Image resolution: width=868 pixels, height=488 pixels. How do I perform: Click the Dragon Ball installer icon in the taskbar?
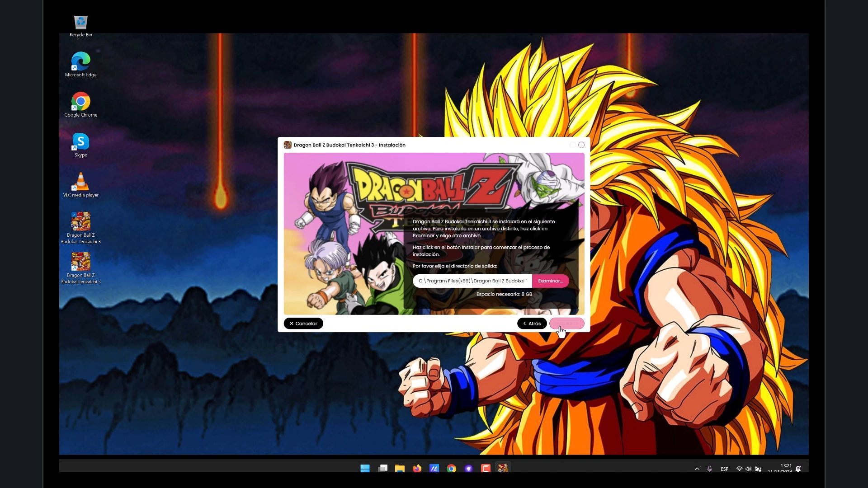(503, 469)
